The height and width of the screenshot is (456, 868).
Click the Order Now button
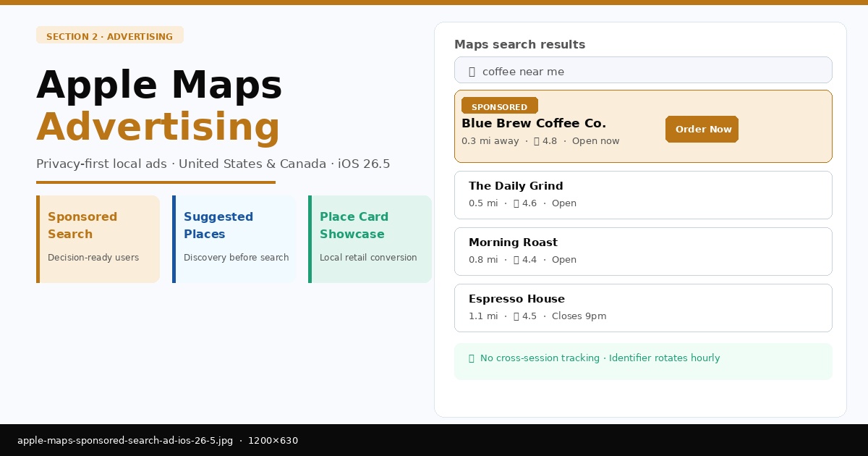tap(702, 129)
